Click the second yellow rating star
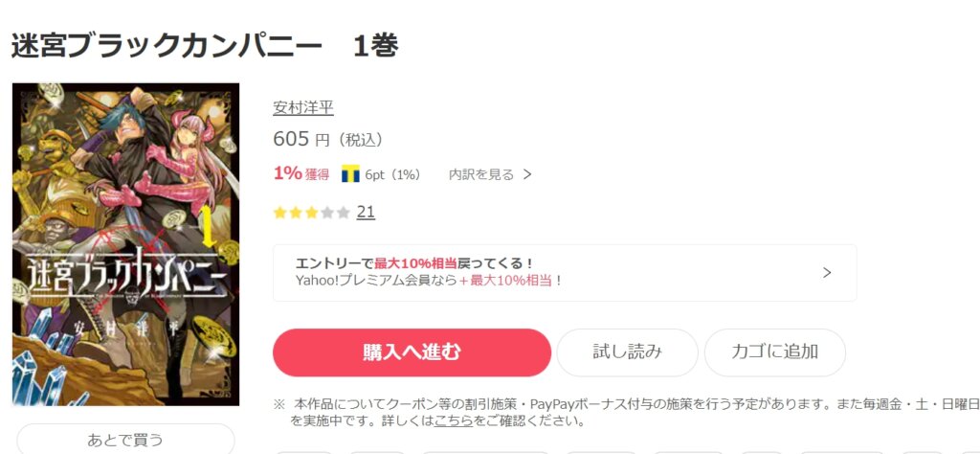Viewport: 980px width, 454px height. click(x=296, y=213)
